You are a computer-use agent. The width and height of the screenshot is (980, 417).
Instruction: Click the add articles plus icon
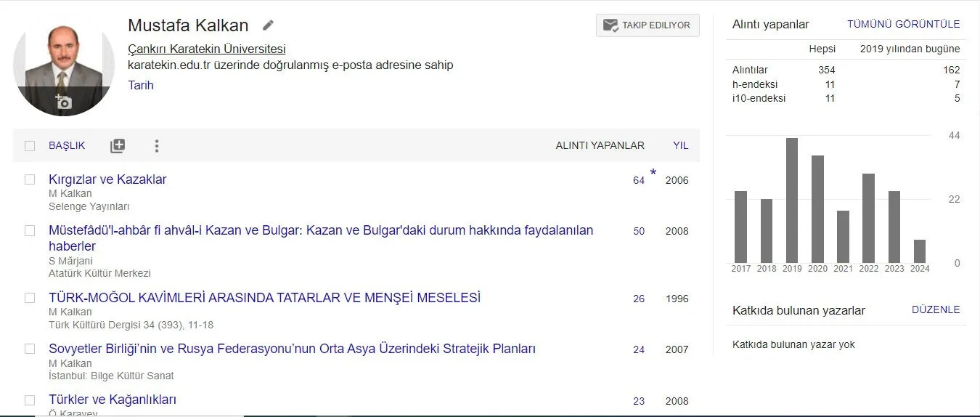click(x=118, y=146)
